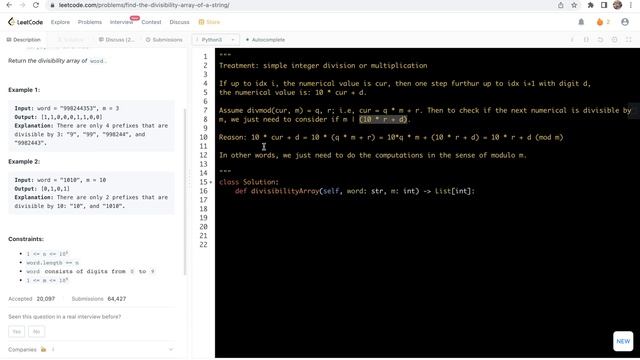Switch to the Submissions tab
Viewport: 640px width, 360px height.
click(164, 40)
